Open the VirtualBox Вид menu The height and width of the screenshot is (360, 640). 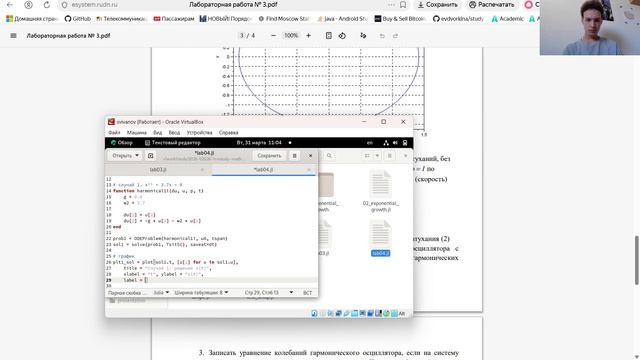158,133
